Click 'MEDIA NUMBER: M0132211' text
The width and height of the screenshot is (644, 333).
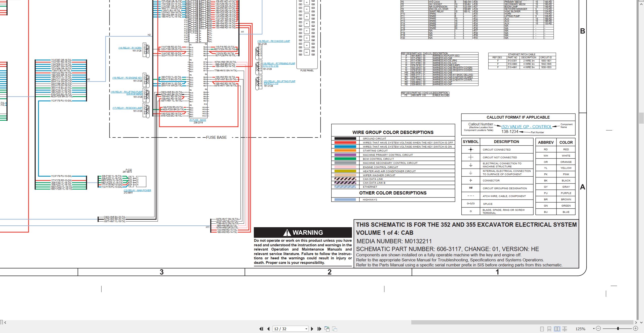pyautogui.click(x=394, y=241)
